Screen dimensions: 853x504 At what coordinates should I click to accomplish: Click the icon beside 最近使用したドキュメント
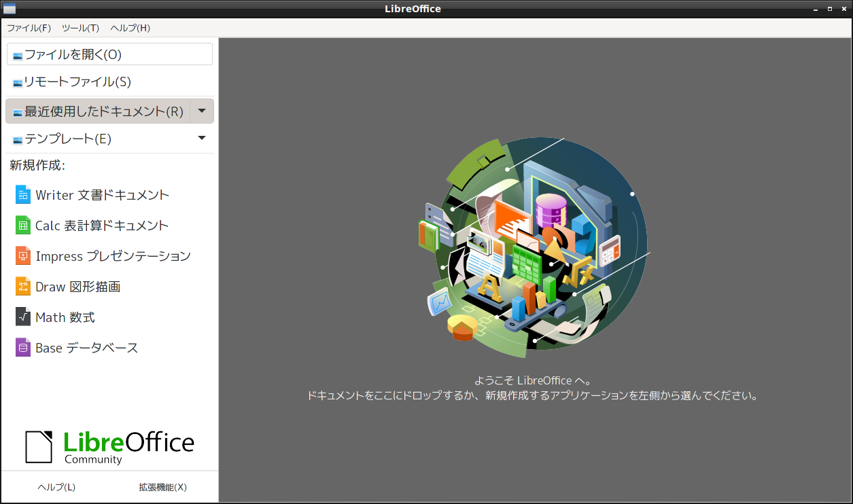point(18,112)
